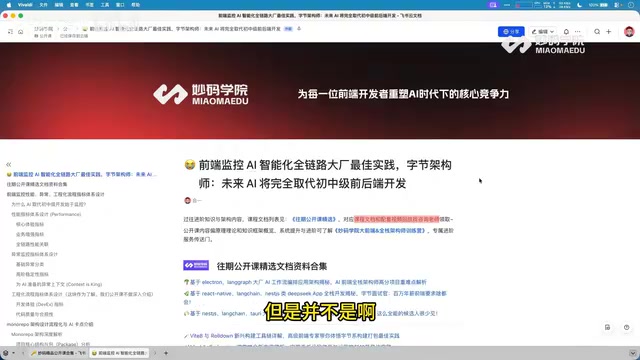This screenshot has width=640, height=360.
Task: Open Control Center in the menu bar
Action: click(618, 5)
